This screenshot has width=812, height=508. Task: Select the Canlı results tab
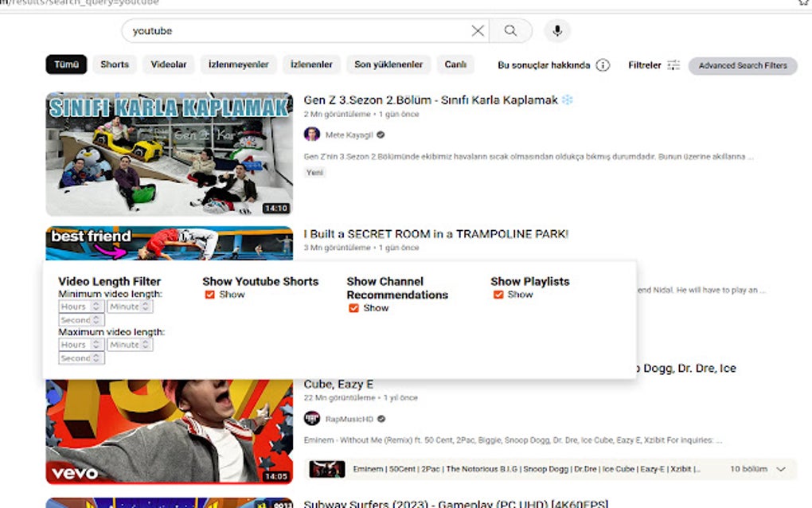point(455,64)
